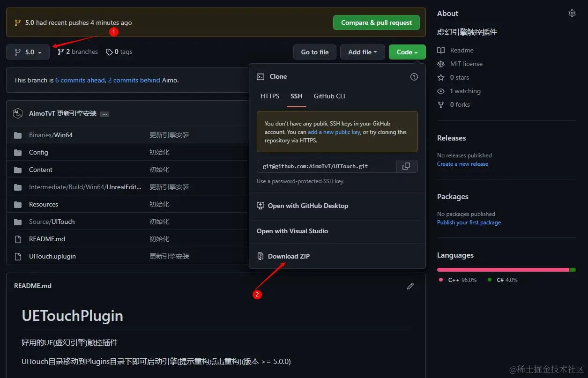
Task: Open the README.md heading link
Action: click(x=33, y=286)
